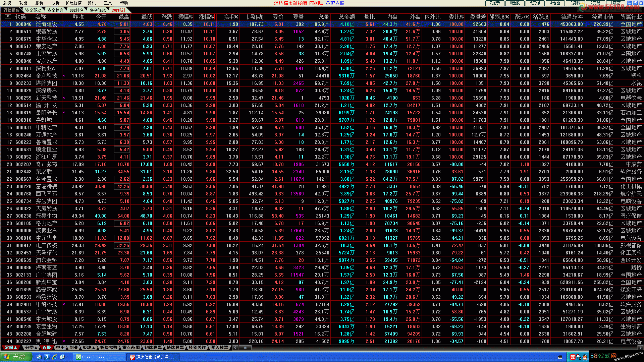
Task: Open the 常规 bottom tab menu
Action: (x=11, y=348)
